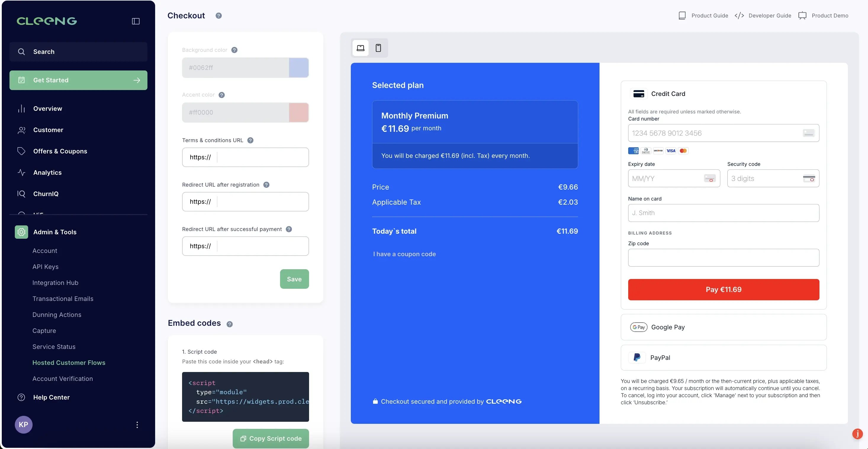Click the #0062ff background color field

[x=236, y=68]
